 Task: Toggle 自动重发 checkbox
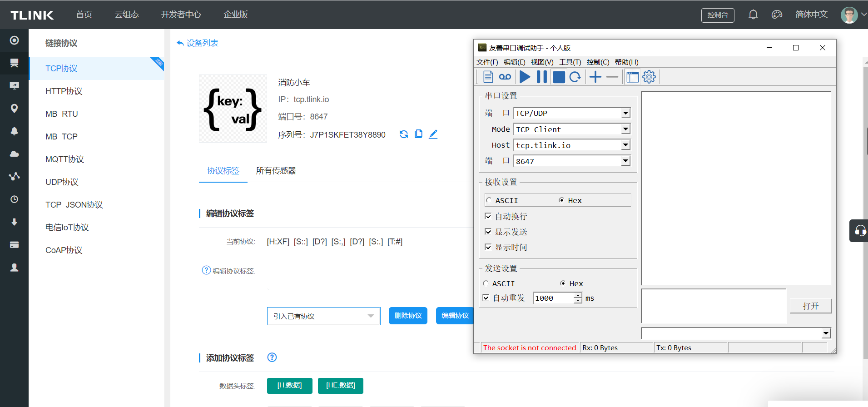click(486, 298)
